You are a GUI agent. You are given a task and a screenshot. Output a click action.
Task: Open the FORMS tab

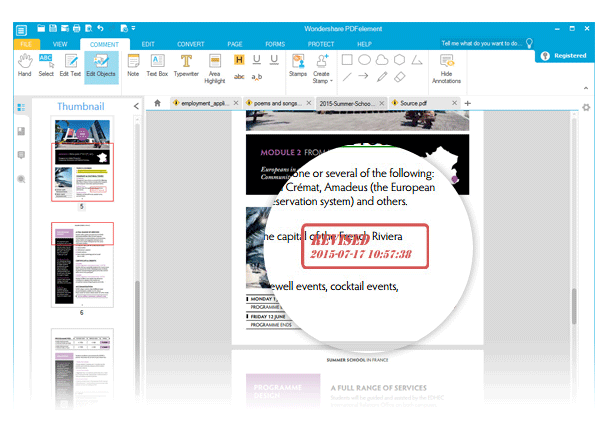[275, 44]
